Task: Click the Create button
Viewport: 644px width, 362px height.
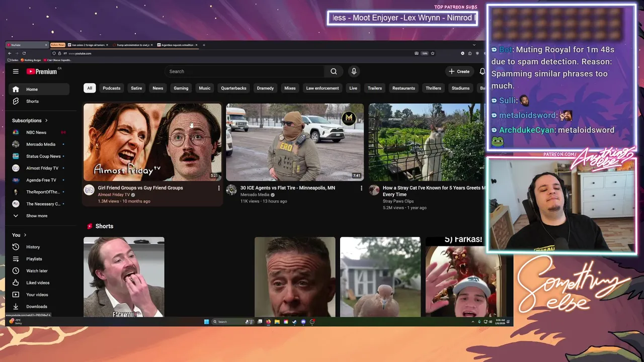Action: click(x=459, y=71)
